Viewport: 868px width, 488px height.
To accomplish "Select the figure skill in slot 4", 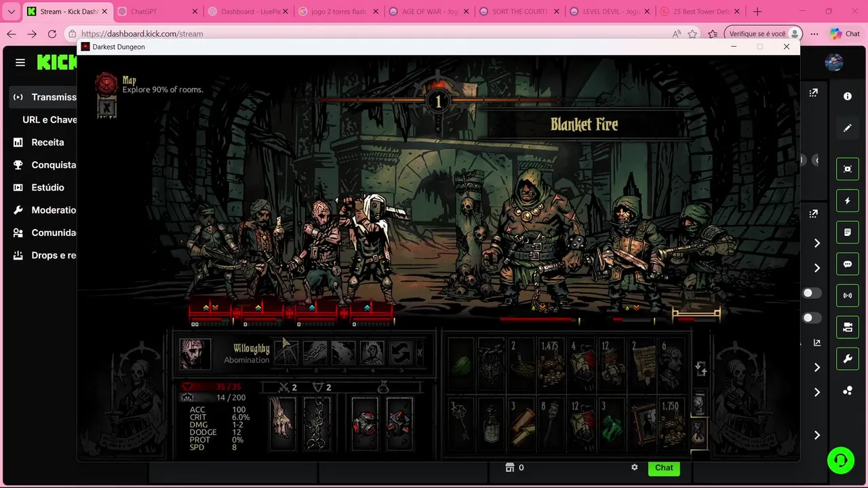I will click(372, 353).
